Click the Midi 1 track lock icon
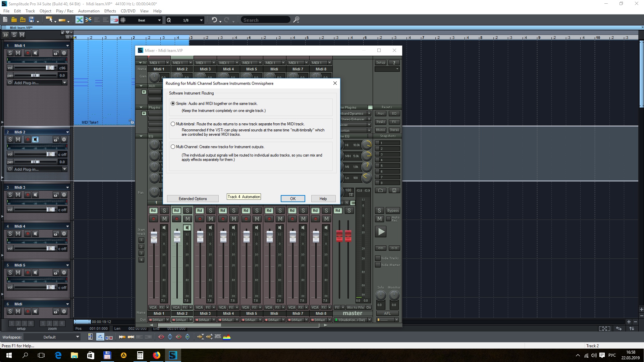The image size is (644, 362). (x=56, y=53)
